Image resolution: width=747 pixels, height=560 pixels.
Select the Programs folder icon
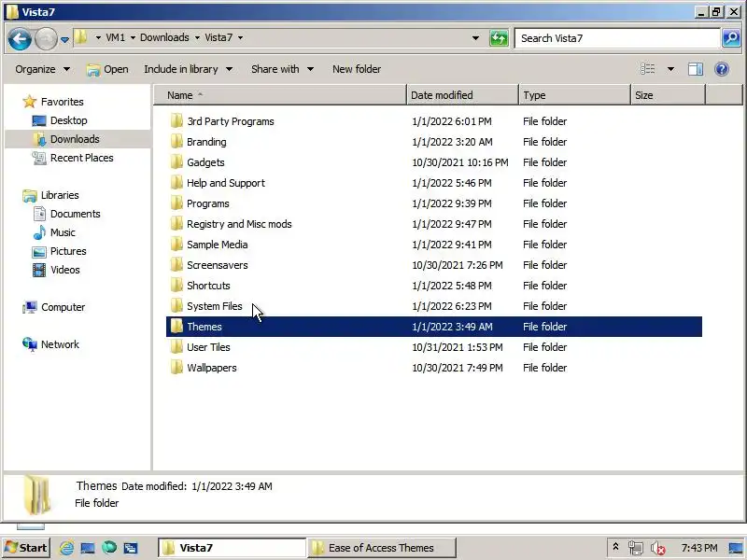pyautogui.click(x=176, y=203)
